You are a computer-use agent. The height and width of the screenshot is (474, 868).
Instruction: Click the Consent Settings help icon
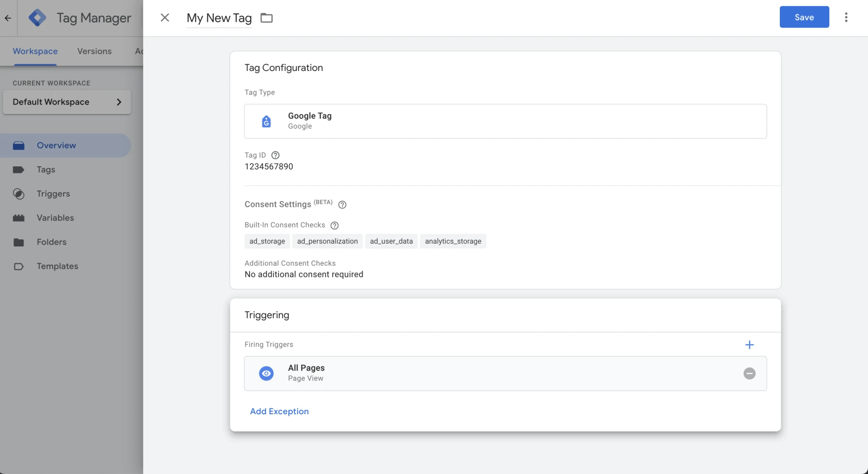pos(342,204)
